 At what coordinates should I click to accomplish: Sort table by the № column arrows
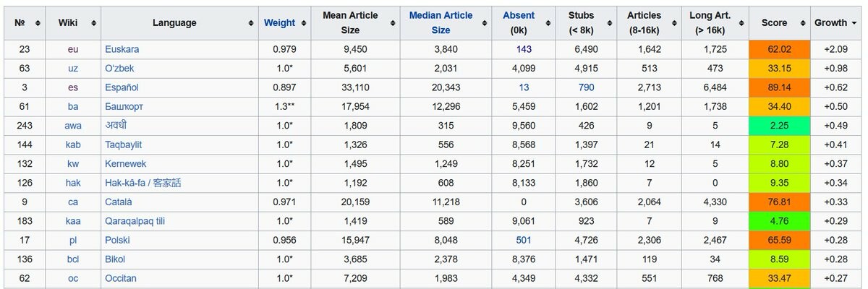pyautogui.click(x=38, y=23)
